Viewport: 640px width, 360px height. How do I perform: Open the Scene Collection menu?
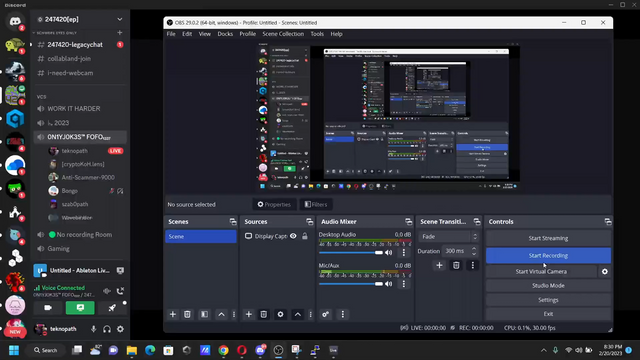pos(283,34)
